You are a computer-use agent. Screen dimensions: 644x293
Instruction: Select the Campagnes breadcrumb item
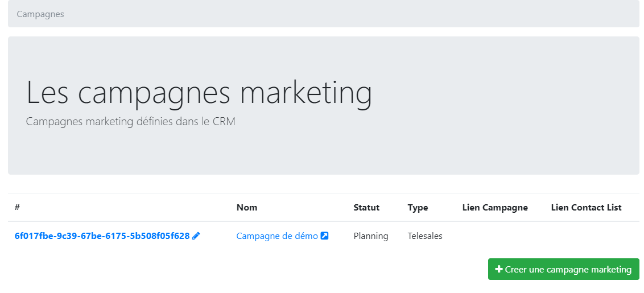pyautogui.click(x=40, y=14)
